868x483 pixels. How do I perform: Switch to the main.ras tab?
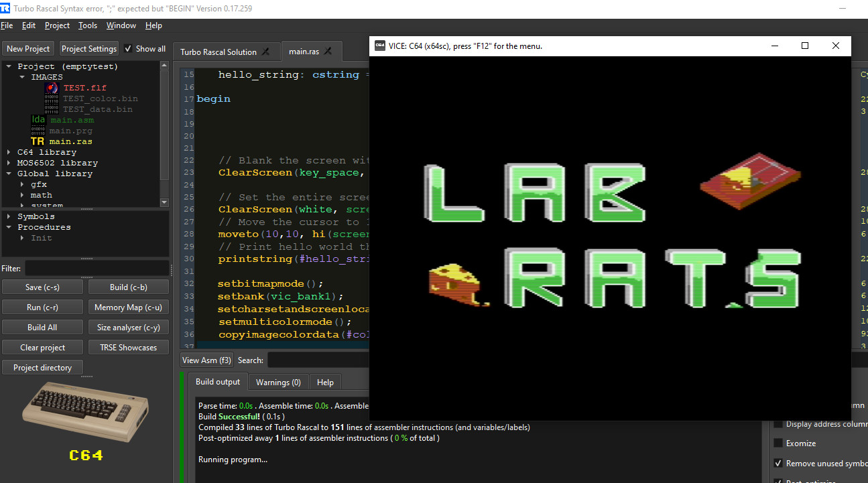311,52
